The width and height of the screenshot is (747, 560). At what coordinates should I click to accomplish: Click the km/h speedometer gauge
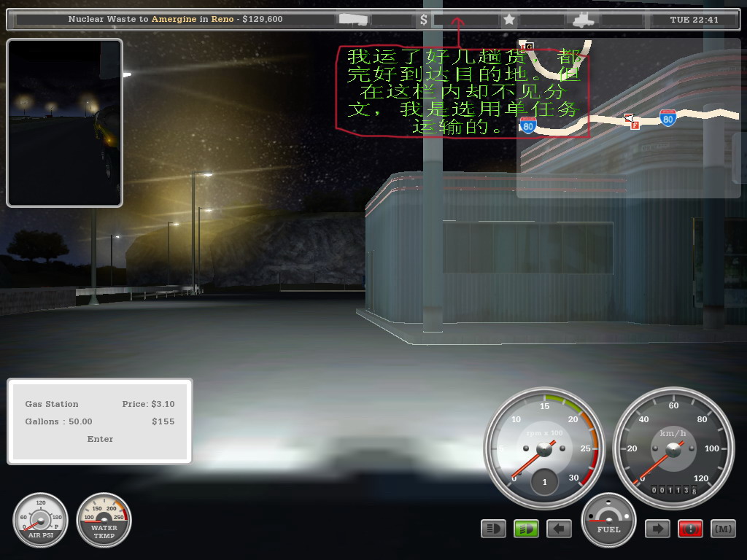tap(673, 448)
